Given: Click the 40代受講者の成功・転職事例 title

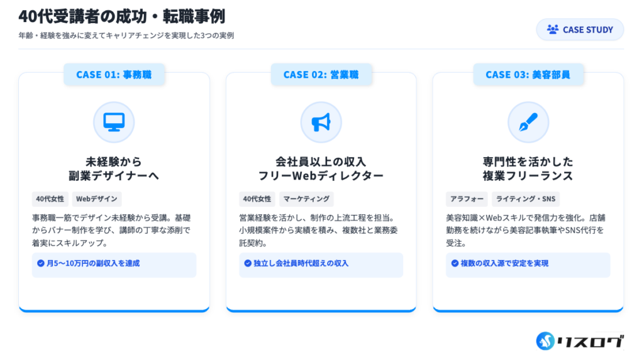Looking at the screenshot, I should (122, 16).
